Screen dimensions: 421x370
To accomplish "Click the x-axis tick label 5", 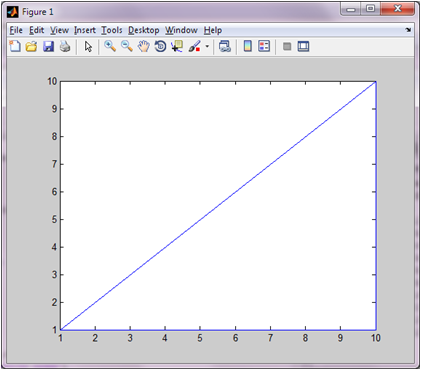I will point(200,338).
